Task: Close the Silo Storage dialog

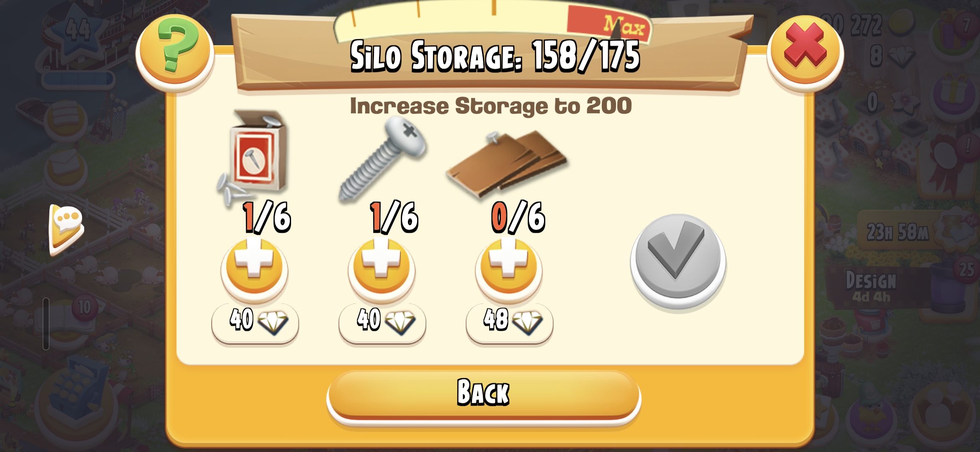Action: click(805, 52)
